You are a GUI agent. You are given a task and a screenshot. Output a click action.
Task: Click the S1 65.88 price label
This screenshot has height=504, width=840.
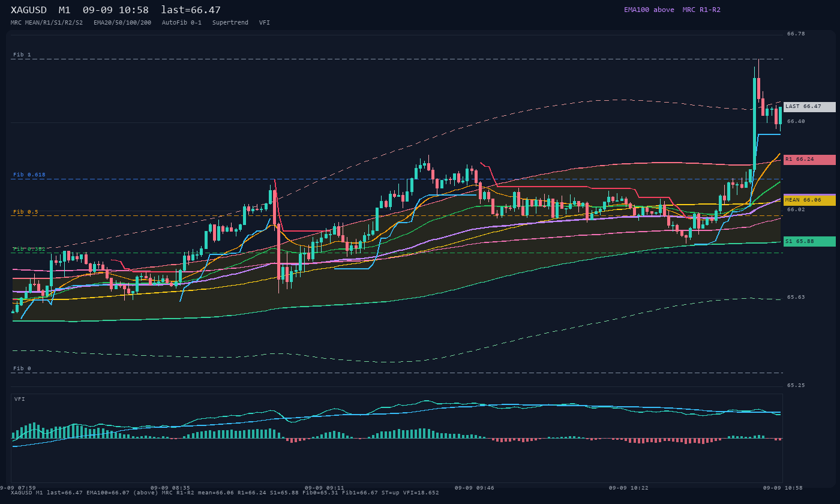point(809,241)
